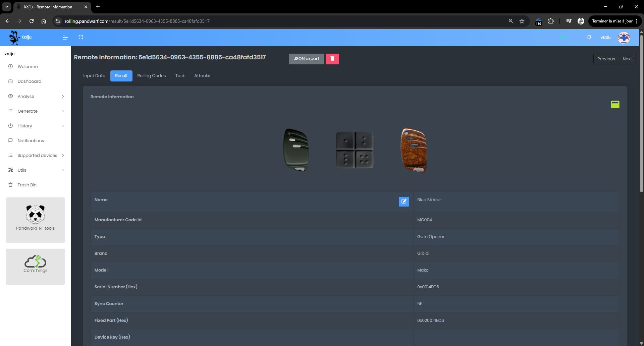Open PandwaRF RF tools panda tile
This screenshot has width=644, height=346.
(x=36, y=220)
